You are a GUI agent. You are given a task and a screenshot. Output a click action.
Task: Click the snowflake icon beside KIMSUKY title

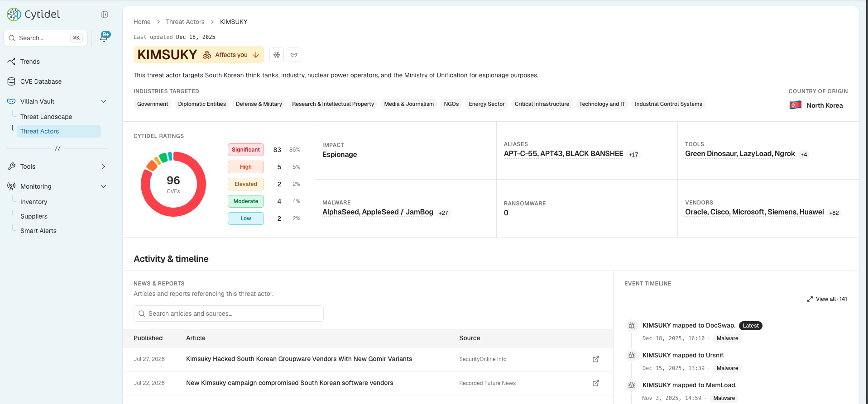pos(277,55)
